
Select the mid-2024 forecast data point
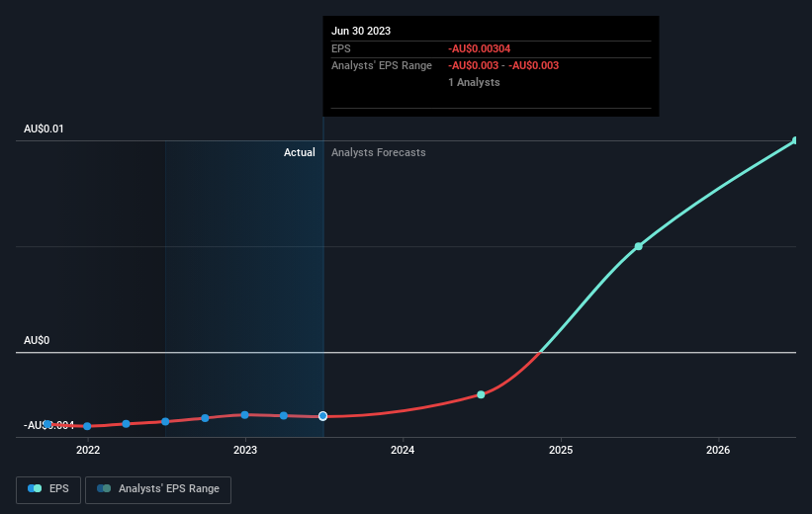481,394
